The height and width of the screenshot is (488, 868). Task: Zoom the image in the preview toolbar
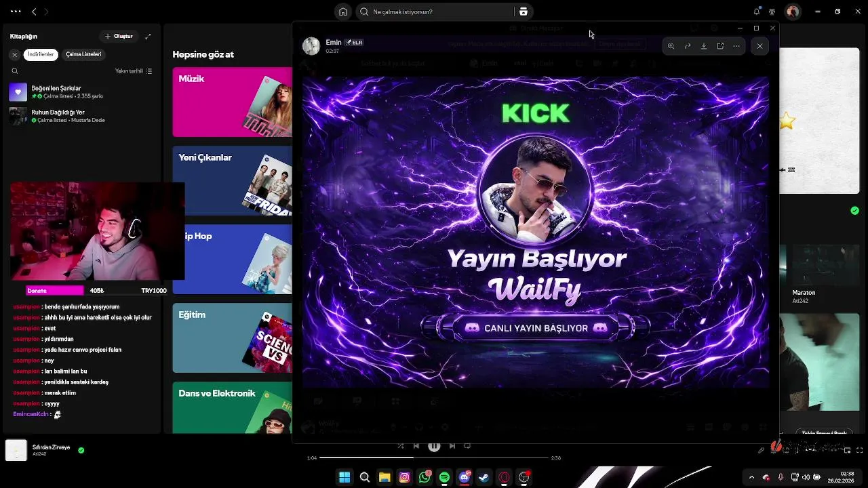pyautogui.click(x=671, y=46)
